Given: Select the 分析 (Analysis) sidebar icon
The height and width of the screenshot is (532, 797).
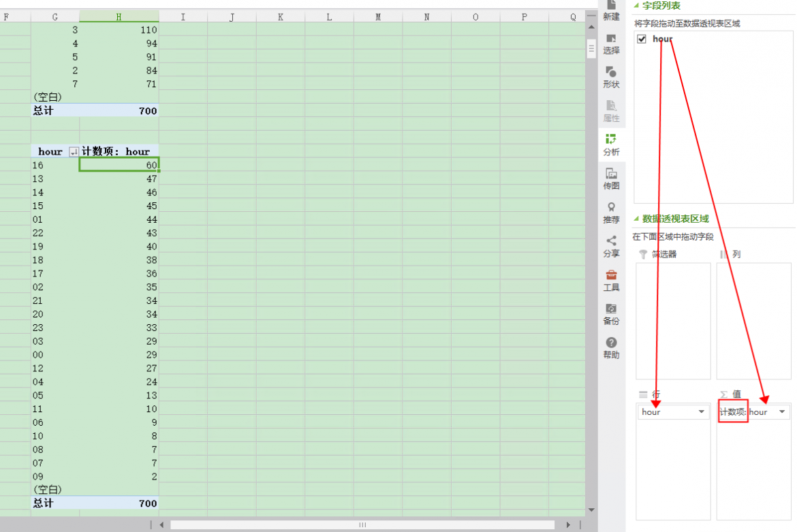Looking at the screenshot, I should coord(611,144).
